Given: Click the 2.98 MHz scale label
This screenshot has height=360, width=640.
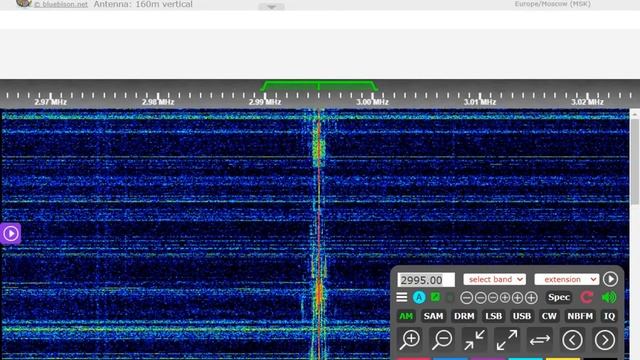Looking at the screenshot, I should coord(158,102).
